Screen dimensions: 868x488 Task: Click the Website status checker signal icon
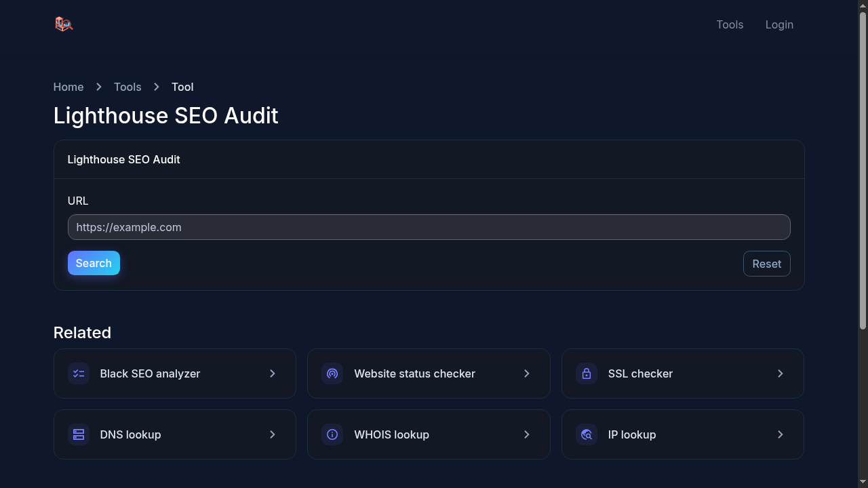coord(332,373)
